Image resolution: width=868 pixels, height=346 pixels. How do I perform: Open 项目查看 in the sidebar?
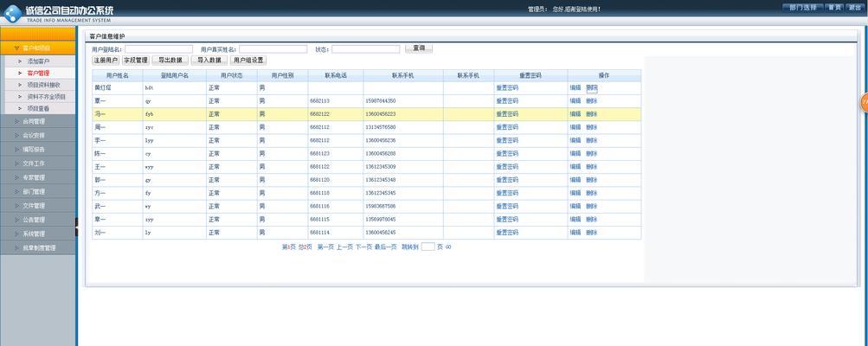[x=38, y=108]
